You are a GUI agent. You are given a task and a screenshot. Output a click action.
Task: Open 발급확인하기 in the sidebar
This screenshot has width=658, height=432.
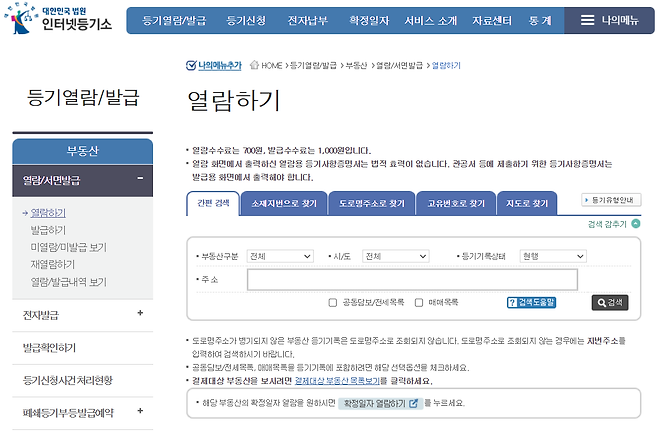click(50, 348)
